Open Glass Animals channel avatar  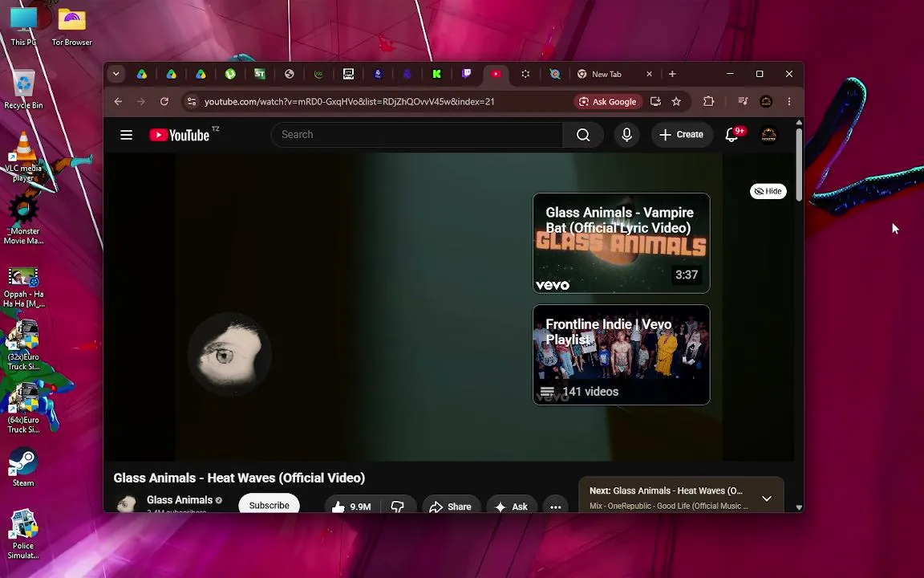[126, 503]
